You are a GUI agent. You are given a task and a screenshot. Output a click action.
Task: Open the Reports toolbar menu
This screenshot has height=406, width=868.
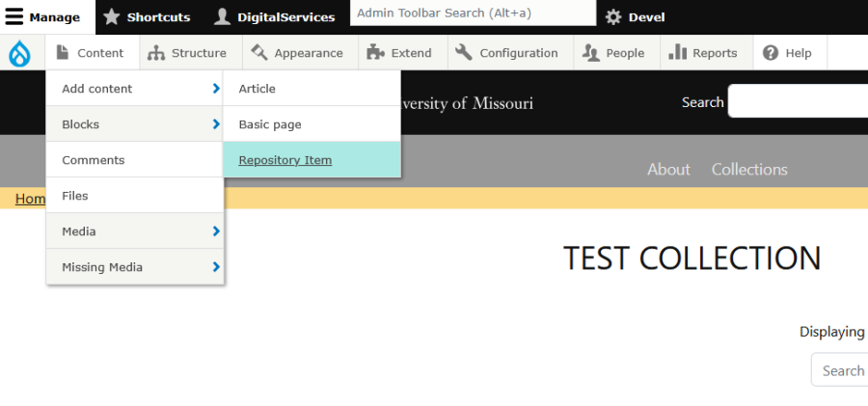(x=703, y=53)
